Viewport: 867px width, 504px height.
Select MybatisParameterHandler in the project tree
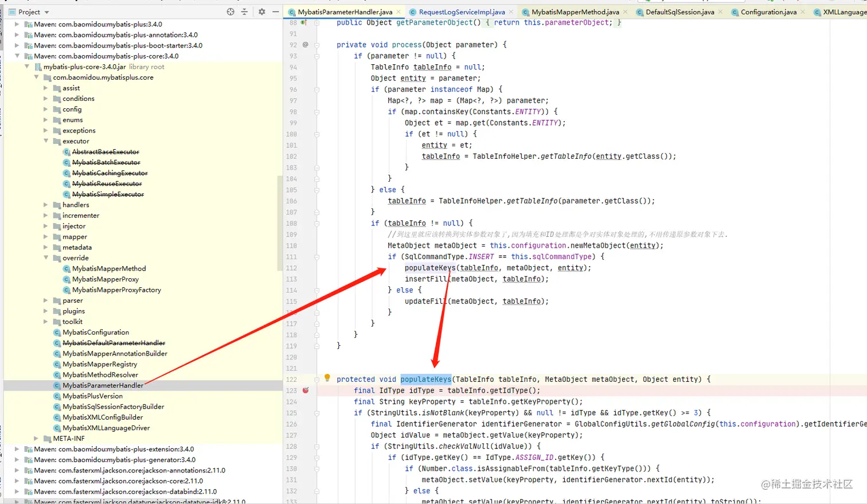click(103, 385)
